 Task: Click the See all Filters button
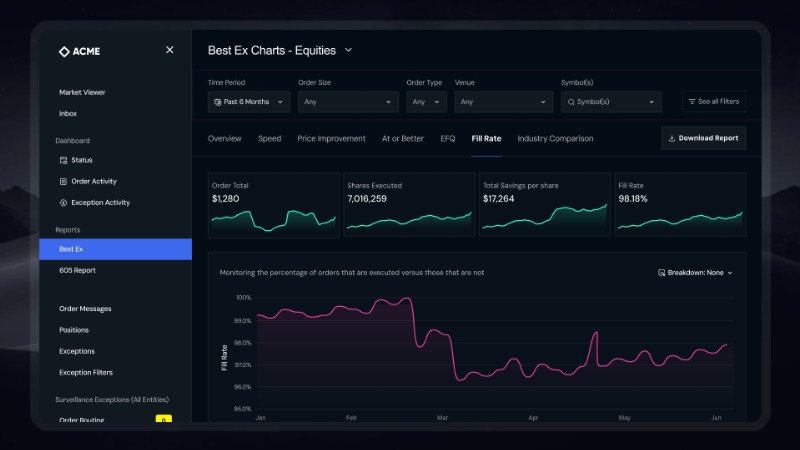point(714,102)
